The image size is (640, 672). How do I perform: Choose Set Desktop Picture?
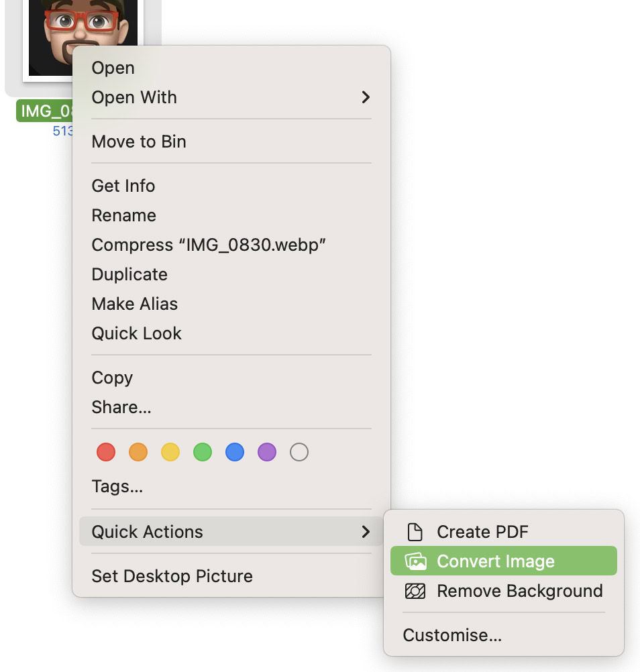(172, 576)
